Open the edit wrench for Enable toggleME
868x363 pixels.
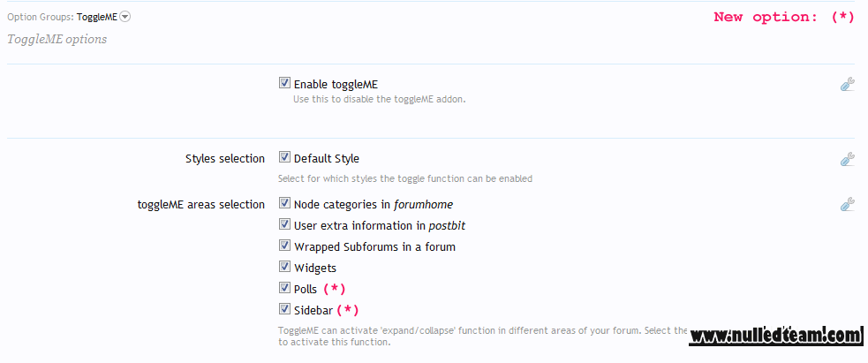848,84
